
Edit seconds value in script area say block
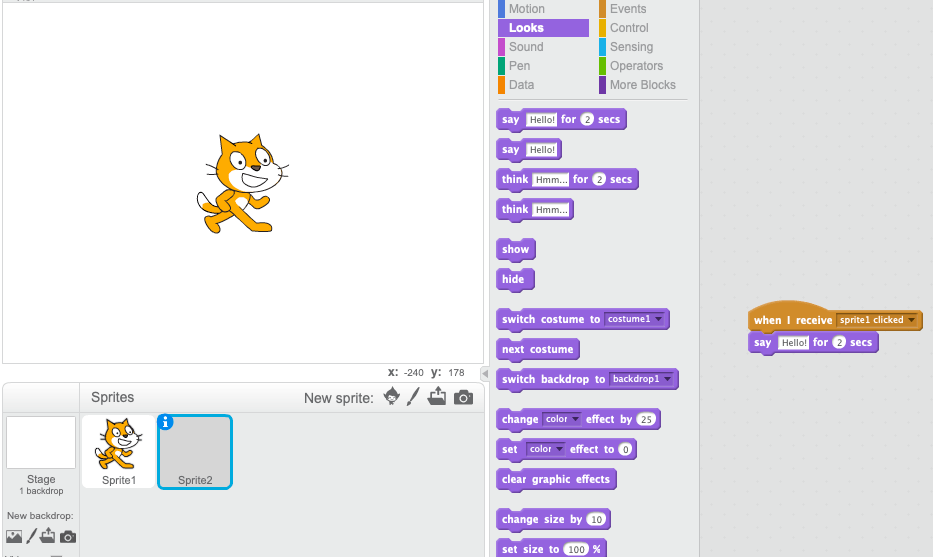click(839, 342)
